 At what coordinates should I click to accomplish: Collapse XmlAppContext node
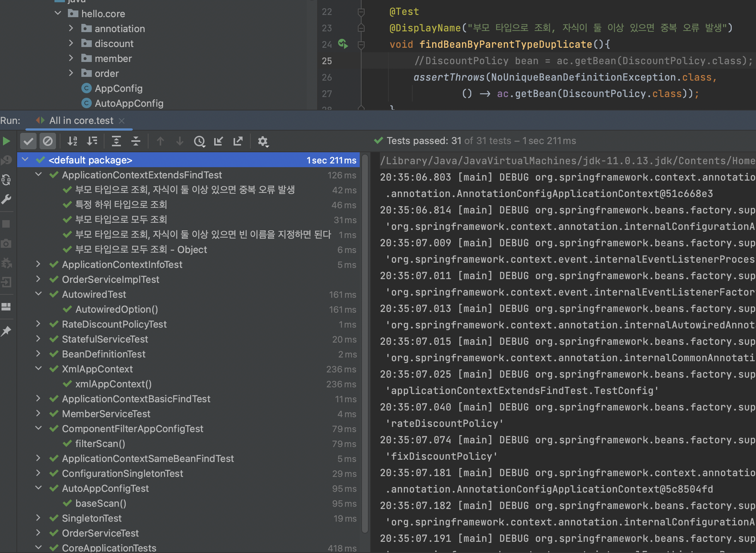pyautogui.click(x=38, y=369)
